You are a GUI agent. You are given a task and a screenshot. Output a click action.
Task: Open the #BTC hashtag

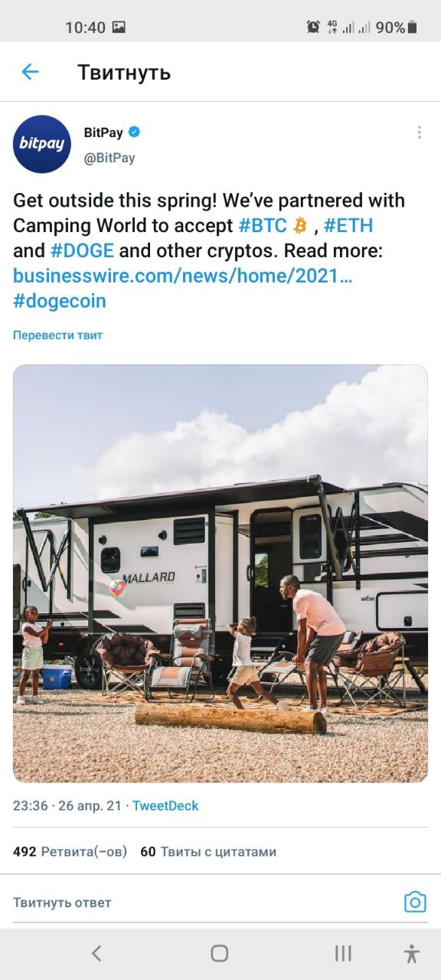[x=263, y=226]
